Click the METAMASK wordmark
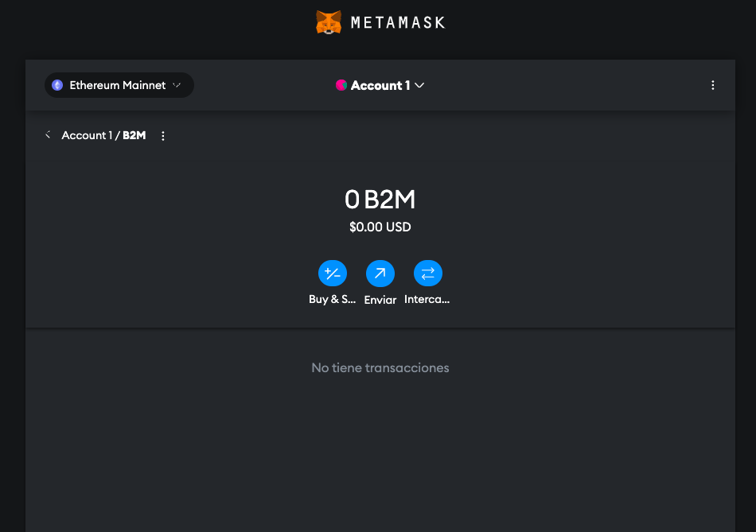The width and height of the screenshot is (756, 532). (398, 22)
